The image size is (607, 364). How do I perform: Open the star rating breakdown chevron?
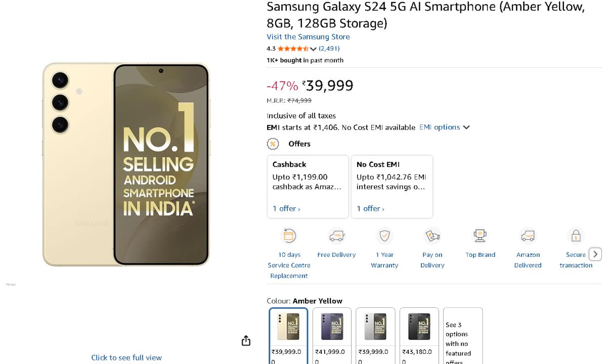(313, 49)
